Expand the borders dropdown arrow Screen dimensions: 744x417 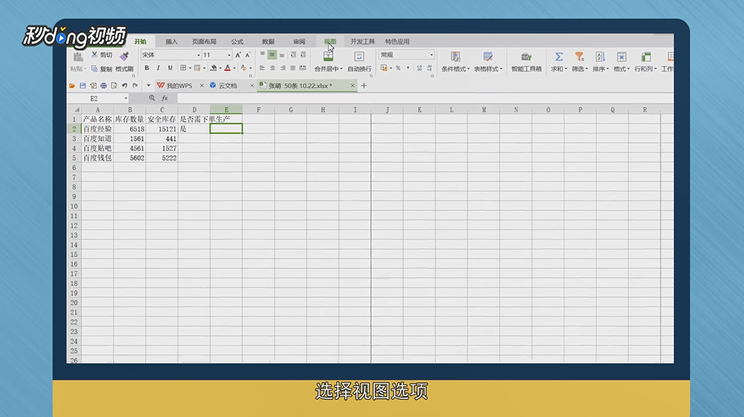[190, 68]
